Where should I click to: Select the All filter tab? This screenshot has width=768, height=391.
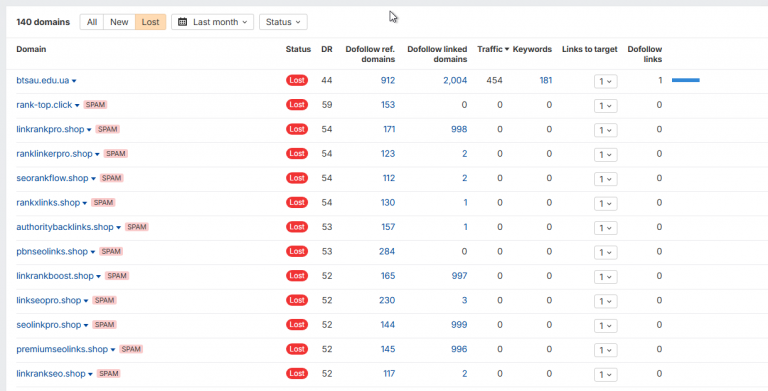pyautogui.click(x=92, y=22)
